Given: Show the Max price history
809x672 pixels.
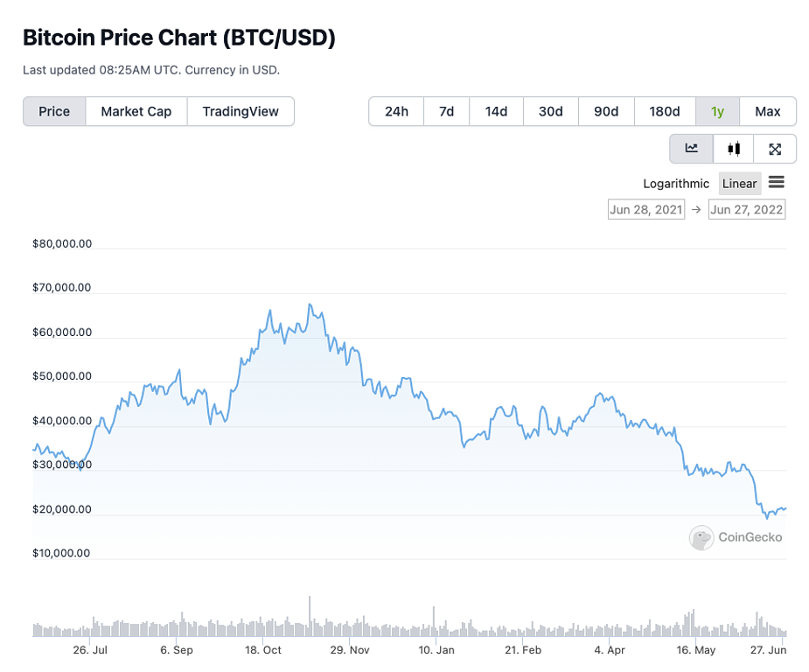Looking at the screenshot, I should (768, 111).
